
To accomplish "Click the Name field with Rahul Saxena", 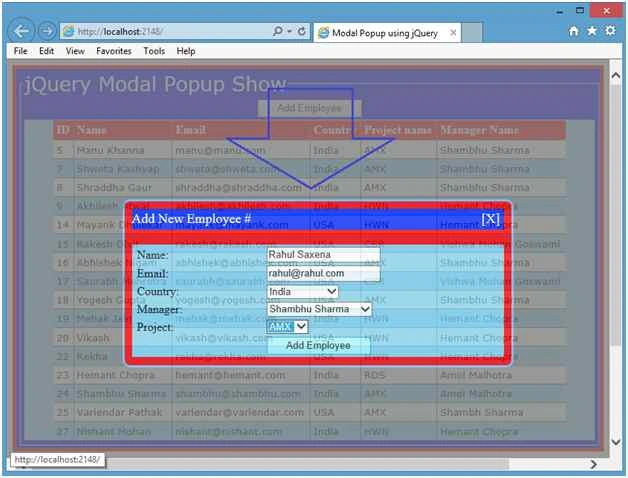I will coord(323,254).
